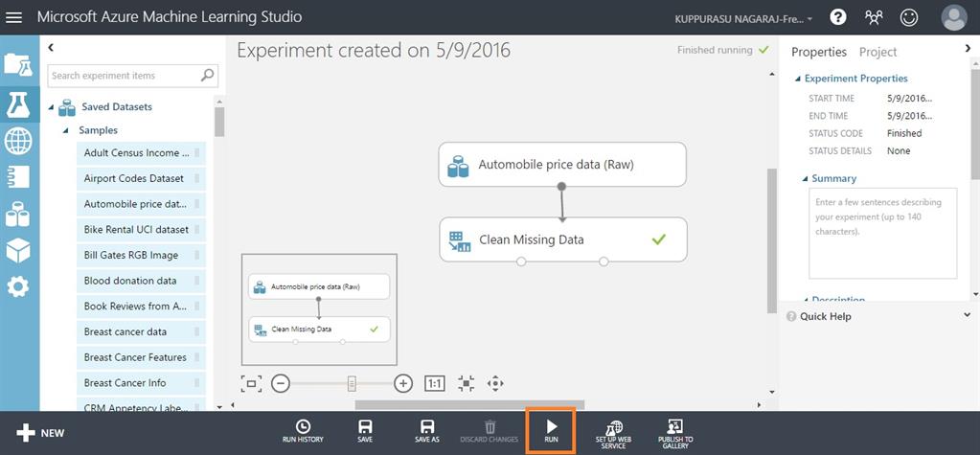980x455 pixels.
Task: Switch to the Properties tab
Action: coord(819,52)
